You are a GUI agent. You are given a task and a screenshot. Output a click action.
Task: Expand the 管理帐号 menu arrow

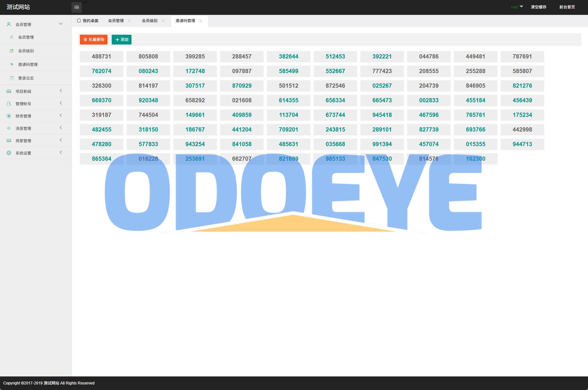tap(61, 103)
